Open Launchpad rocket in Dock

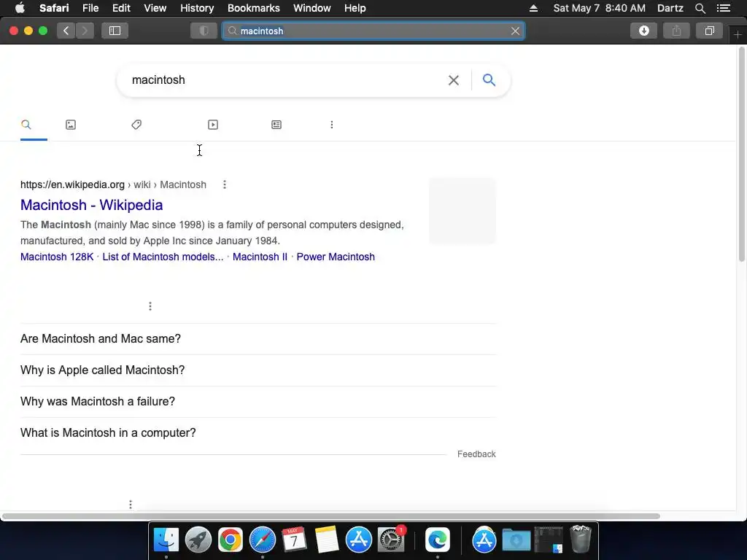coord(198,540)
